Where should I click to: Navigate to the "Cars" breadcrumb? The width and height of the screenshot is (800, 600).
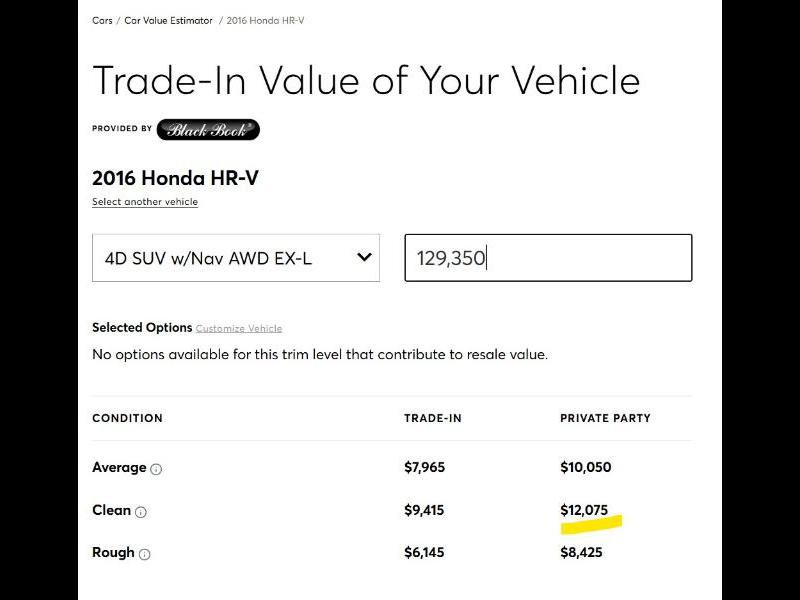pos(101,19)
